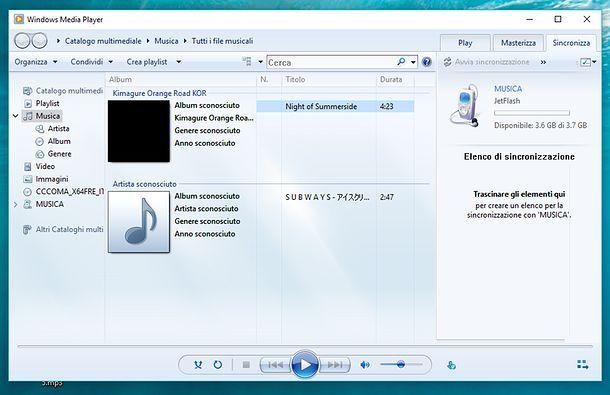Click the search magnifier icon
This screenshot has height=395, width=610.
401,61
